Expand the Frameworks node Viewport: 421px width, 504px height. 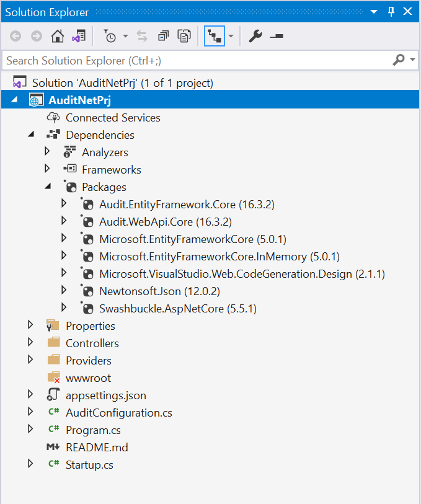pos(47,169)
